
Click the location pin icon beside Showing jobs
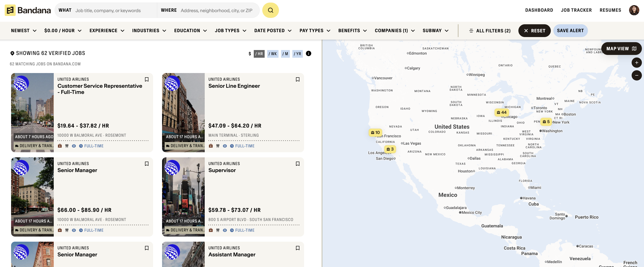coord(12,53)
